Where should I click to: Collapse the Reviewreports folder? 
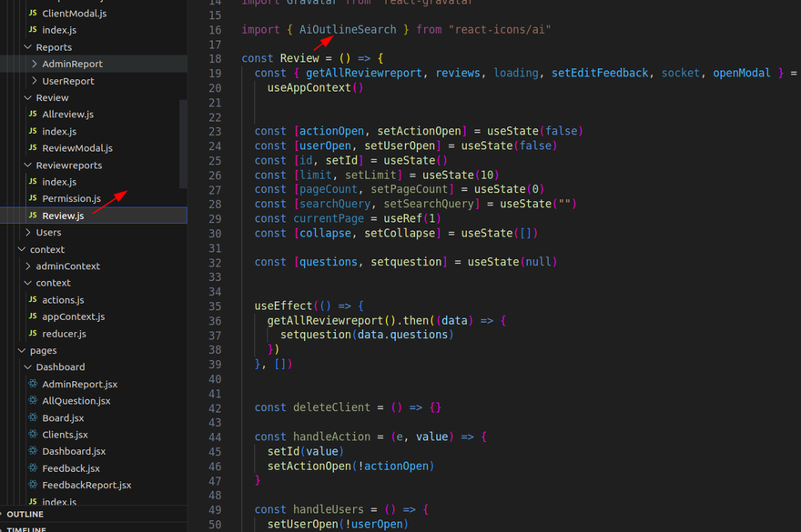(x=27, y=166)
